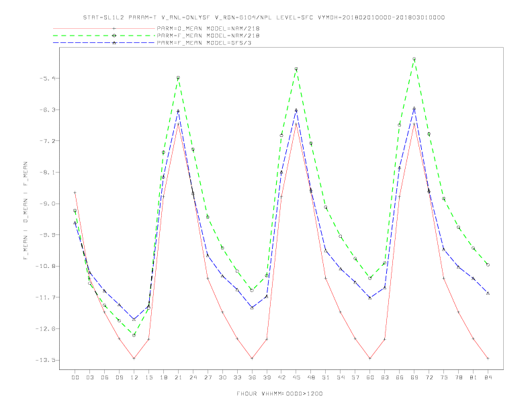Click blue triangle data point at hour 84
Image resolution: width=532 pixels, height=411 pixels.
(488, 293)
